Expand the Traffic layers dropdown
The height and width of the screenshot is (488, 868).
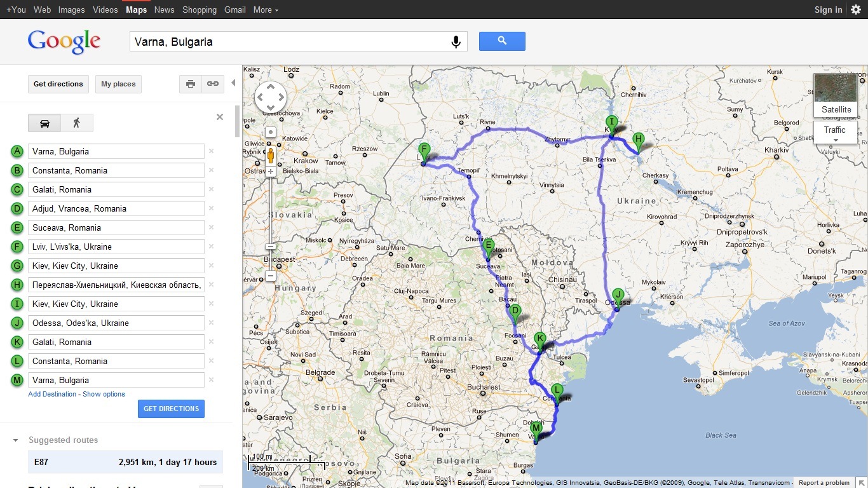(x=835, y=133)
